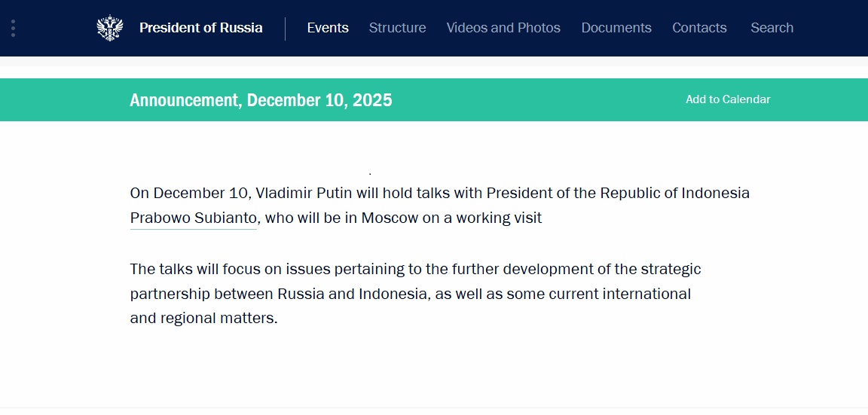Go to the Contacts page

coord(699,28)
